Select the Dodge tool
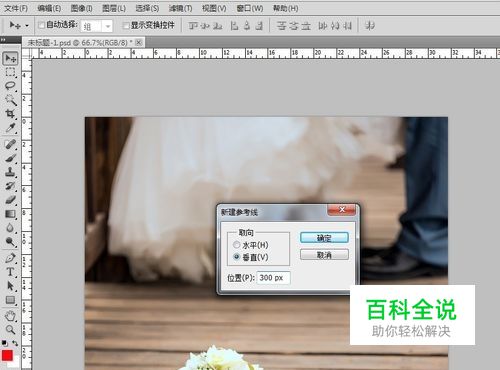The height and width of the screenshot is (370, 500). click(10, 242)
